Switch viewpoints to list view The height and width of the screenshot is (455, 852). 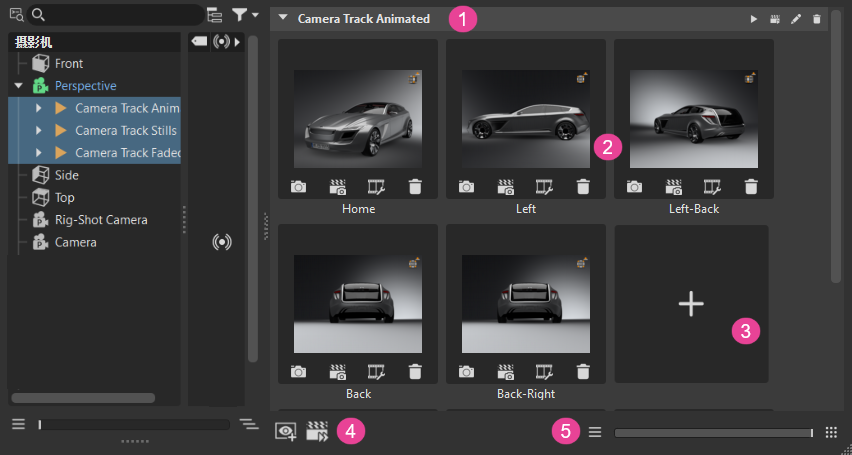[x=595, y=432]
